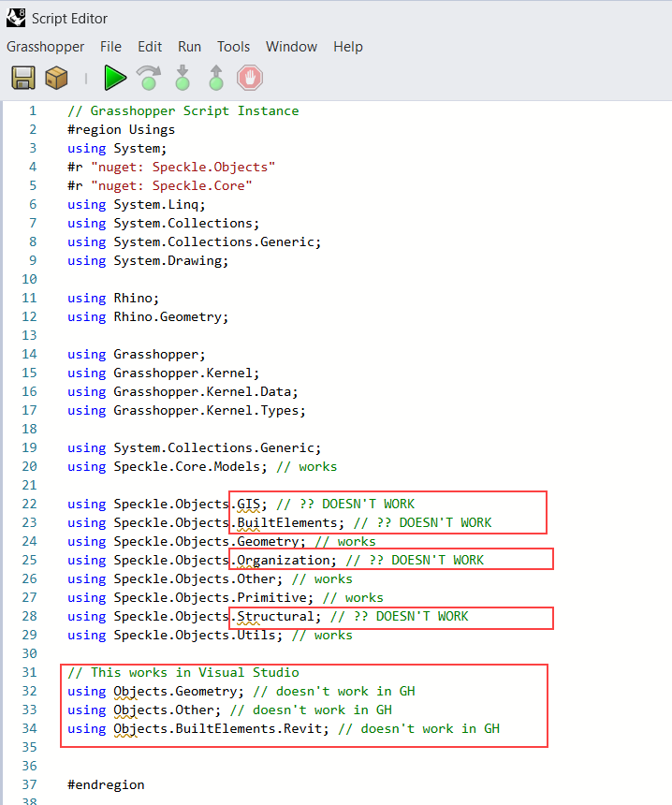Click 'using Grasshopper;' line
Screen dimensions: 672x805
(137, 355)
